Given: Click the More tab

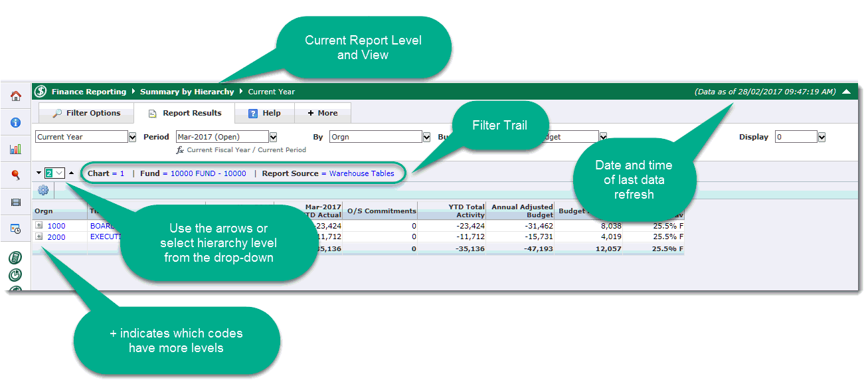Looking at the screenshot, I should (x=323, y=113).
